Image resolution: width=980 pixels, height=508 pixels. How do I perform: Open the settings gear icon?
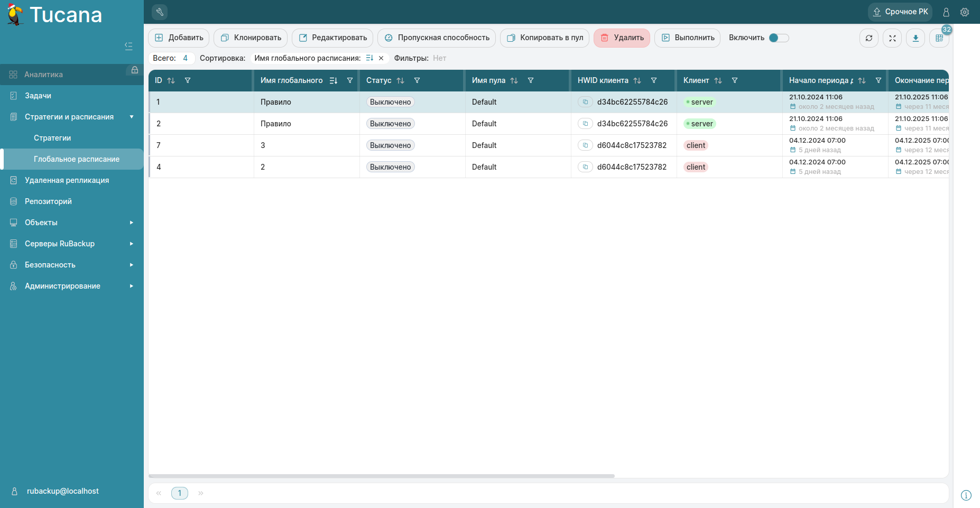(965, 12)
